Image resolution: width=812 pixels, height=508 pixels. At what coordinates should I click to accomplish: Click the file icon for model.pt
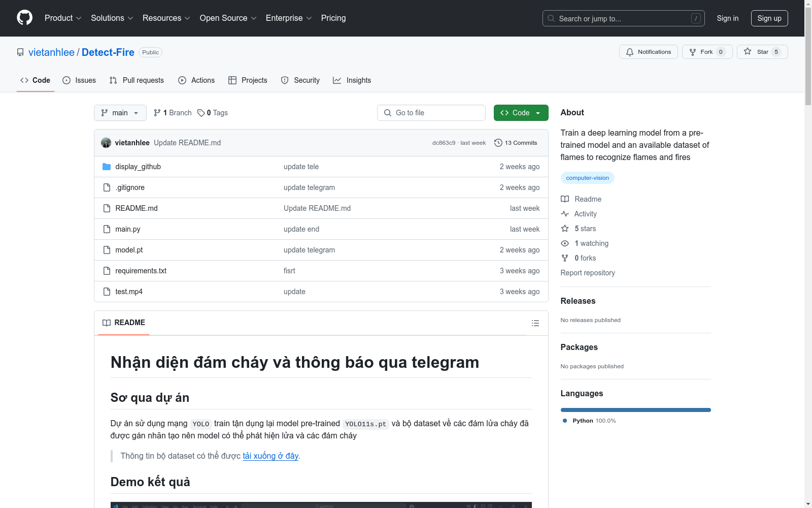pos(107,250)
